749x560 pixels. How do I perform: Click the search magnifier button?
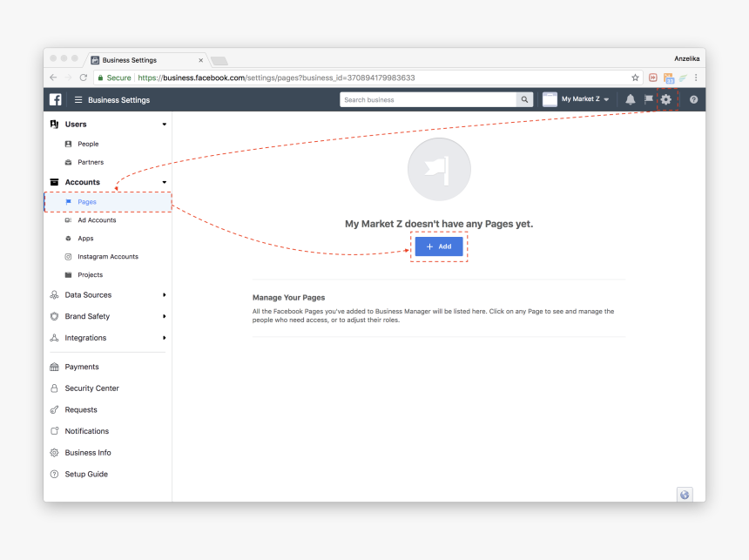tap(524, 99)
